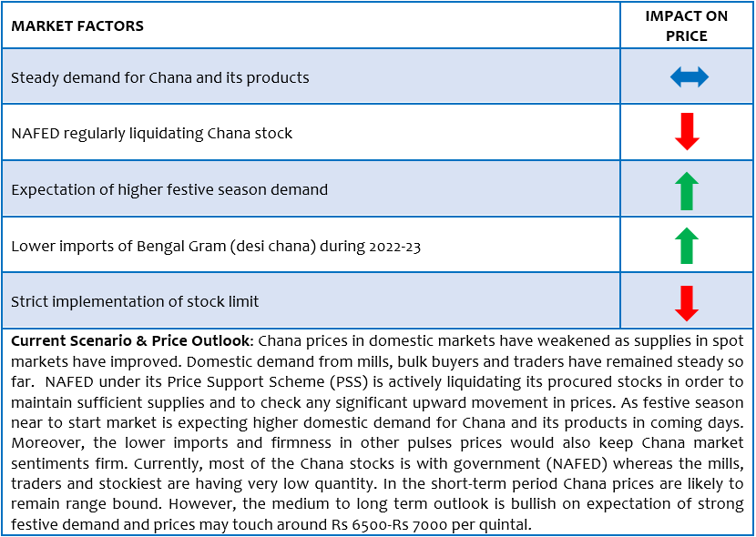Click the 'Current Scenario & Price Outlook' bold heading
756x537 pixels.
pos(130,341)
